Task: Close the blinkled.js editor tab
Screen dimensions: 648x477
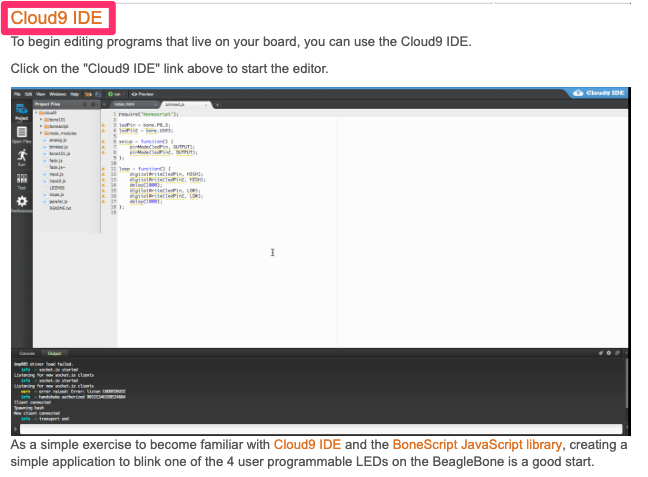Action: (x=206, y=105)
